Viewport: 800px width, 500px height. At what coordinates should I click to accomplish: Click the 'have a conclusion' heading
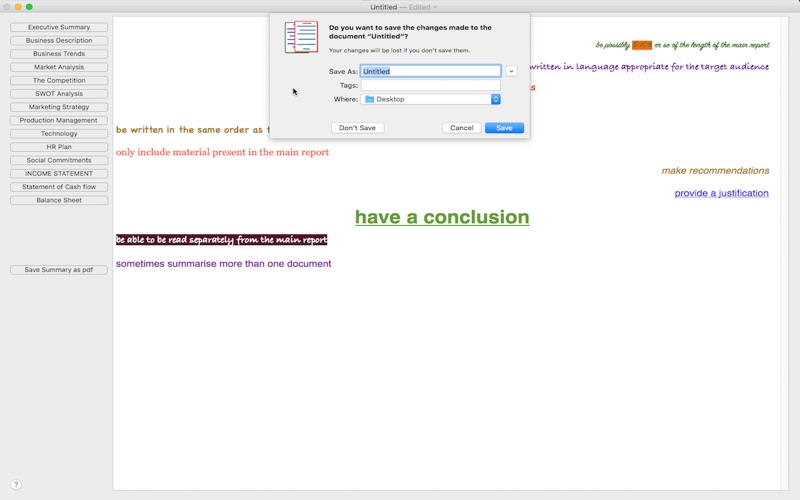click(x=442, y=217)
